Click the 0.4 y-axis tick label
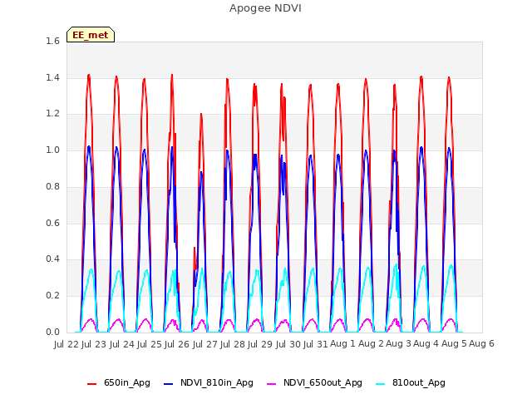 point(52,259)
